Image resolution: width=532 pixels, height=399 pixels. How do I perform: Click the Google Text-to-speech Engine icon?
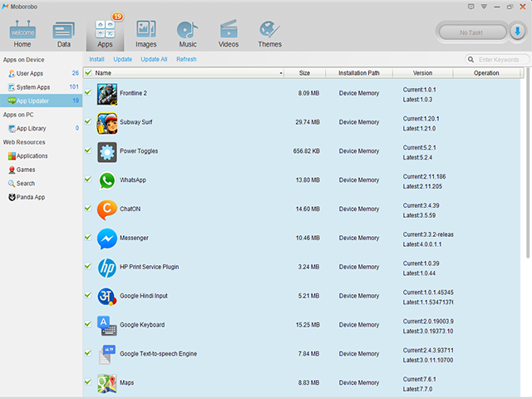(x=107, y=355)
